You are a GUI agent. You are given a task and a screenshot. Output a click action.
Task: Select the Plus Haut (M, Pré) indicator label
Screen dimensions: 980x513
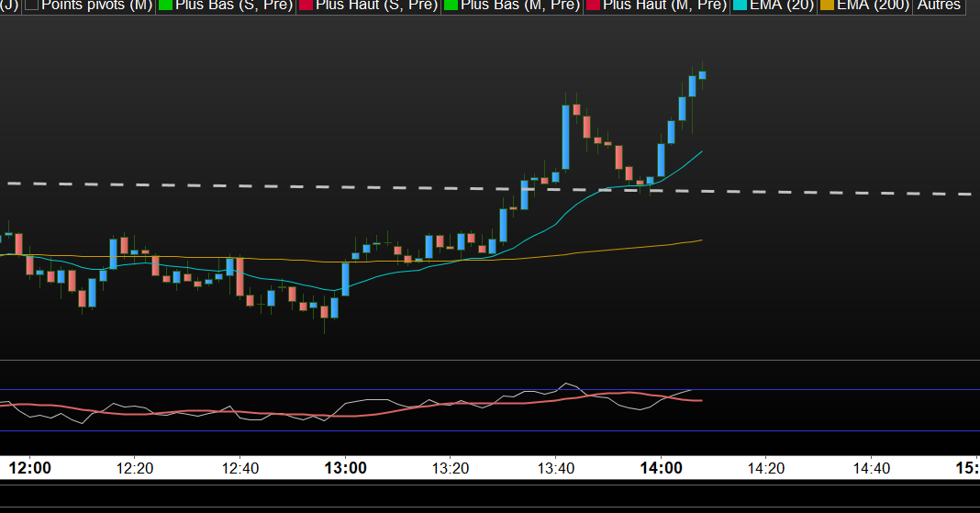664,5
